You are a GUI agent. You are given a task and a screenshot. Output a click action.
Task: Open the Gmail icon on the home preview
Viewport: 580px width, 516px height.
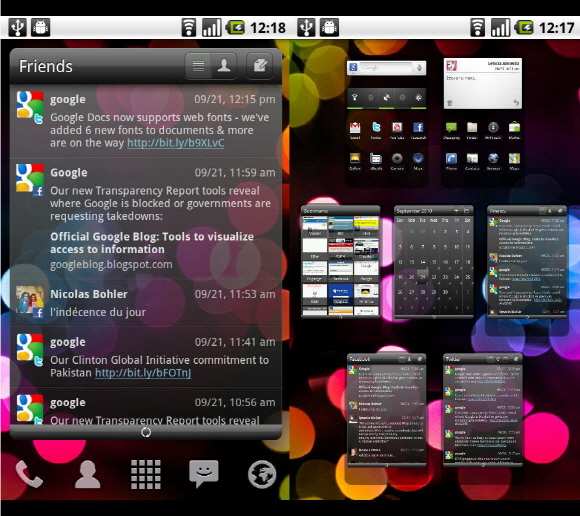(x=355, y=128)
